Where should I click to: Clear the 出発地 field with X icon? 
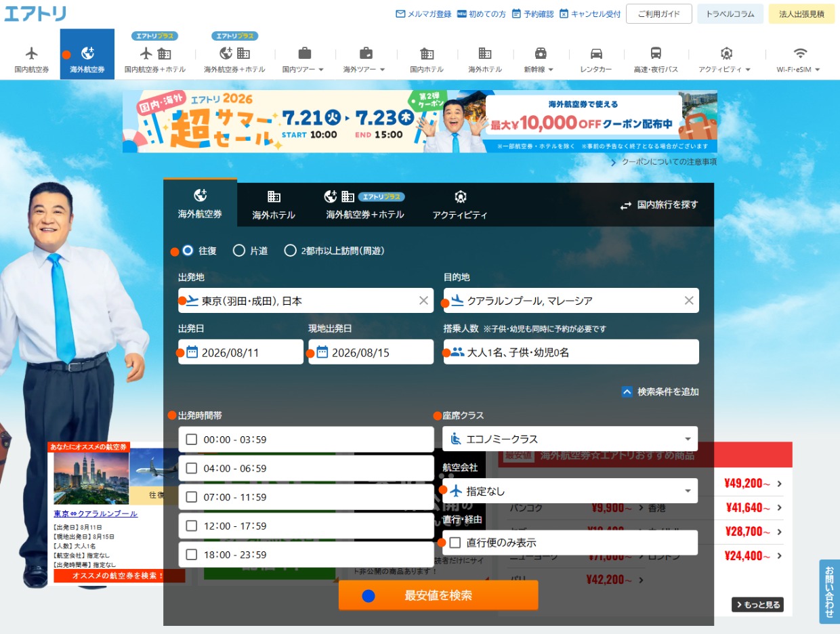tap(423, 301)
